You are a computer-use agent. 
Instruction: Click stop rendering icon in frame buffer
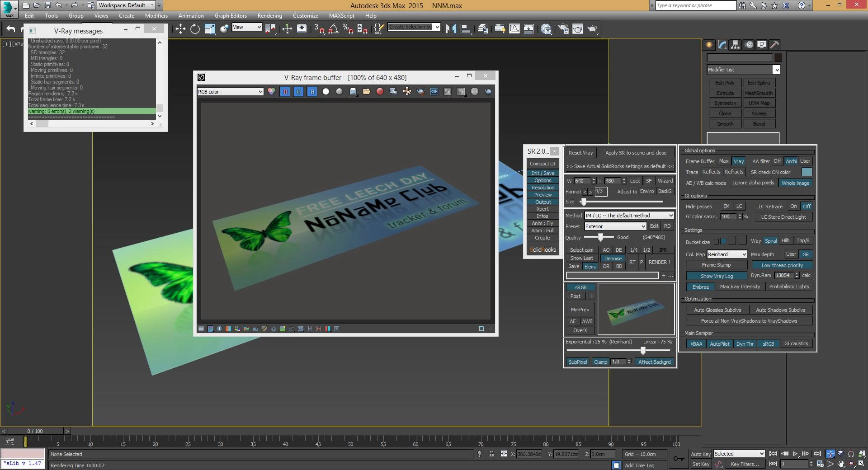pos(475,91)
